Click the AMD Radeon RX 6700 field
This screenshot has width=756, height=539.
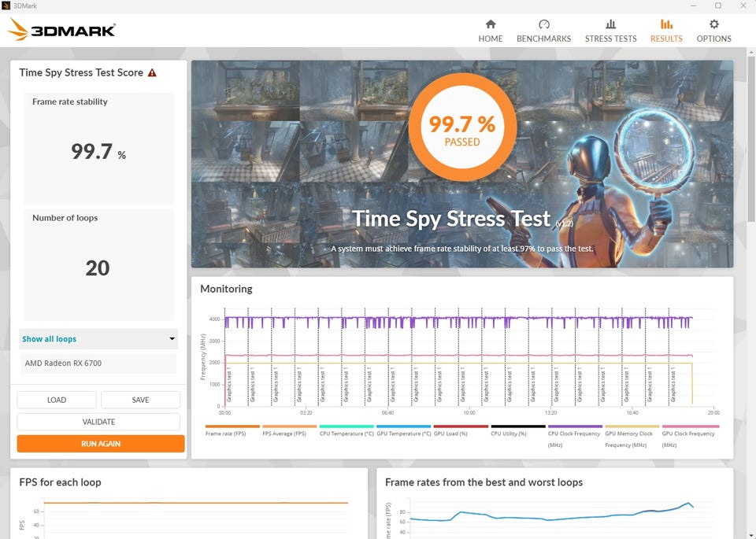pos(98,364)
